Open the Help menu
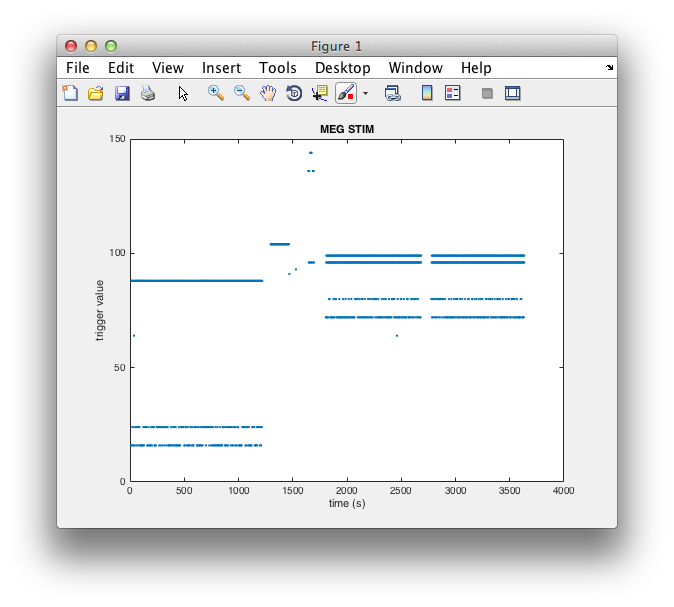The image size is (674, 607). pyautogui.click(x=476, y=68)
